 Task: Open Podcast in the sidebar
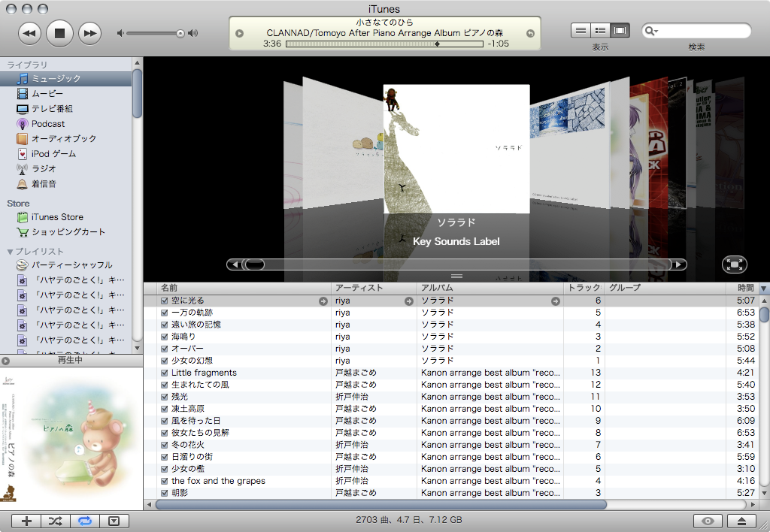[66, 124]
